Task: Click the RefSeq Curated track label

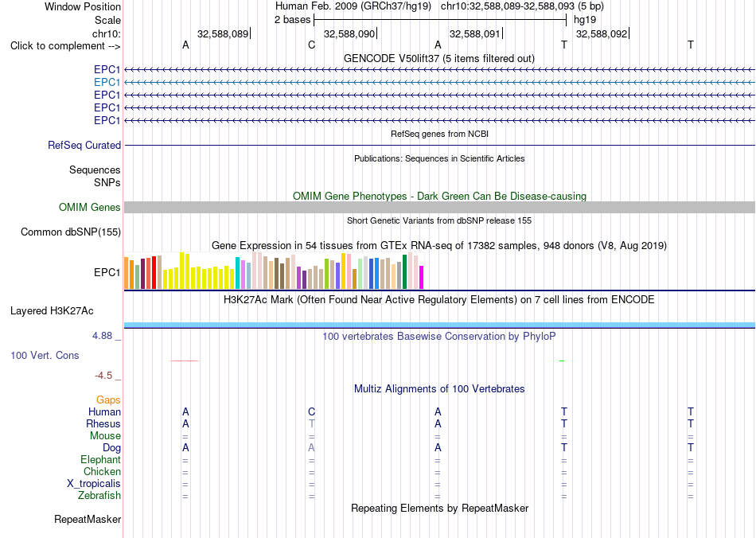Action: pos(84,145)
